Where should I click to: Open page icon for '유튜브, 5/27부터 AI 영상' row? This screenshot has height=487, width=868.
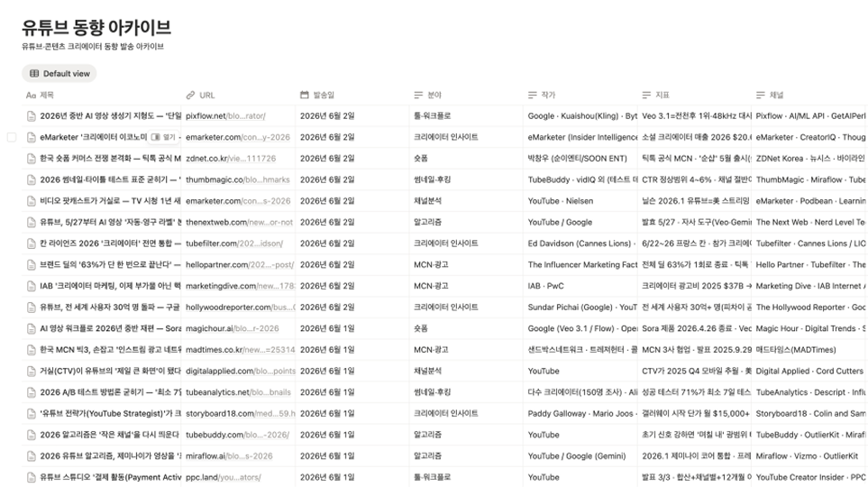pos(32,222)
